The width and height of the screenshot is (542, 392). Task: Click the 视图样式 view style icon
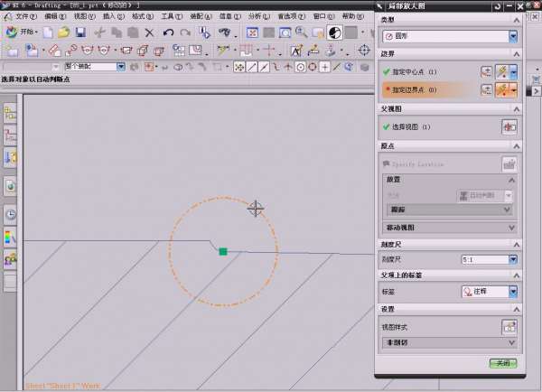509,326
